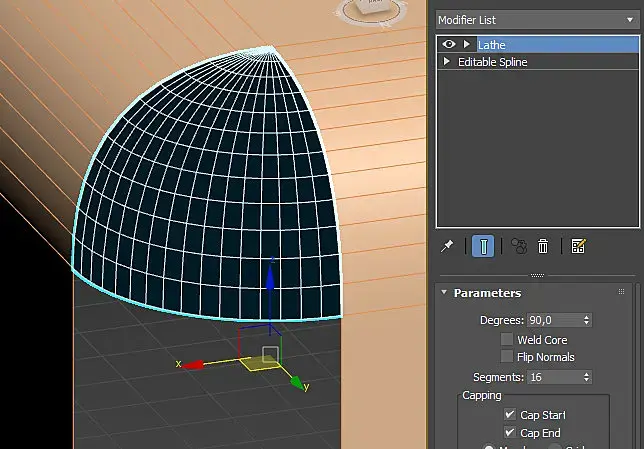
Task: Enable the Flip Normals checkbox
Action: [507, 356]
